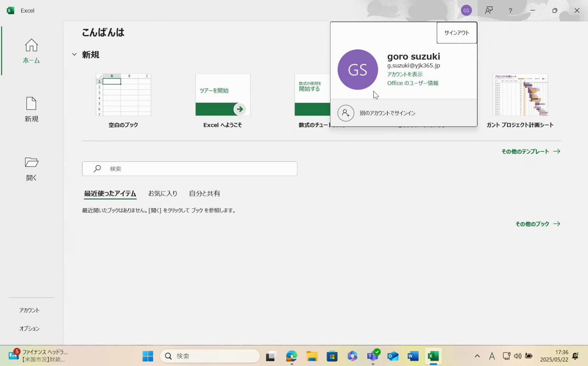Click the large GS profile picture

358,70
